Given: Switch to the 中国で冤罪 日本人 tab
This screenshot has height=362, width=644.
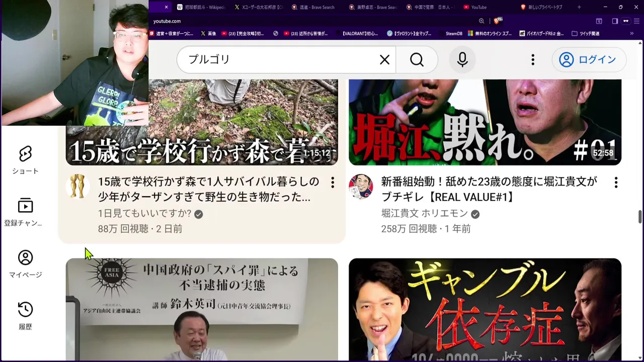Looking at the screenshot, I should click(431, 7).
